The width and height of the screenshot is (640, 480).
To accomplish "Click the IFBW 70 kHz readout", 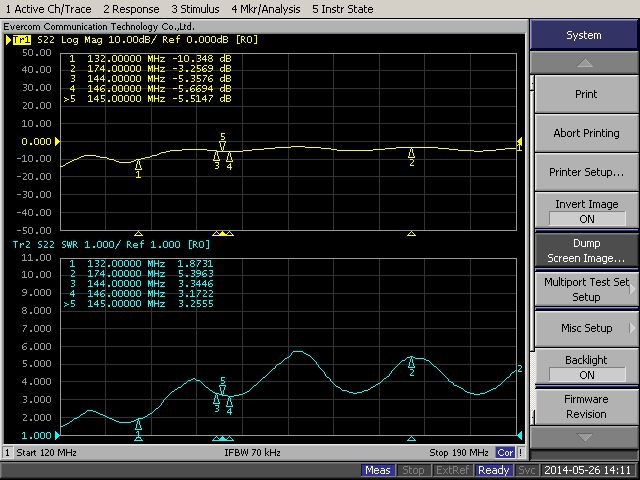I will (x=252, y=453).
